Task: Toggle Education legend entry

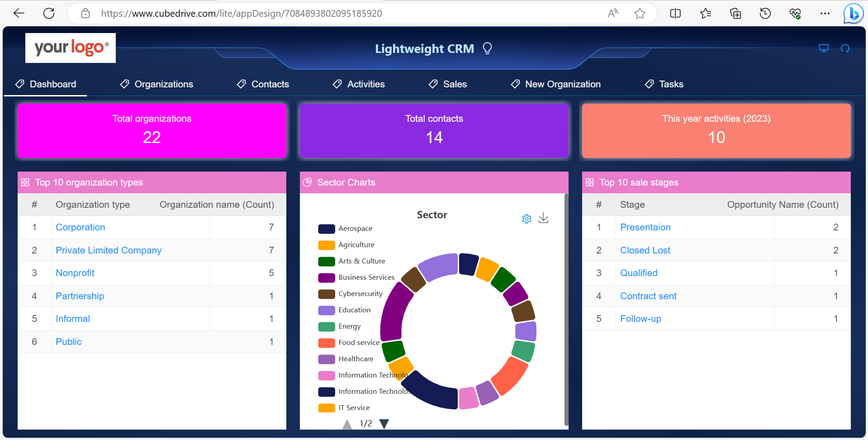Action: point(345,310)
